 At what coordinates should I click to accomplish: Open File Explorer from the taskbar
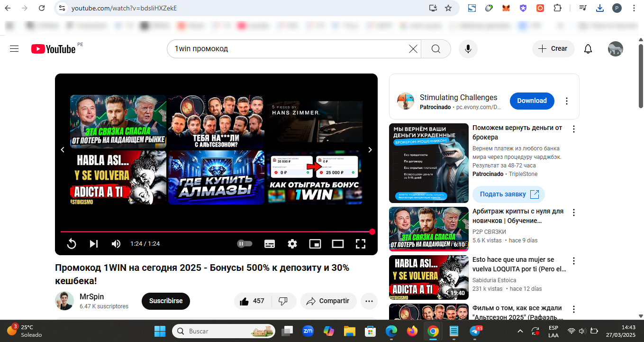pos(349,331)
